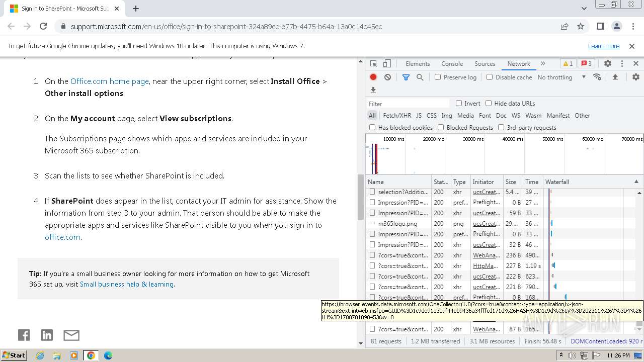The image size is (644, 362).
Task: Check Hide data URLs
Action: 489,103
